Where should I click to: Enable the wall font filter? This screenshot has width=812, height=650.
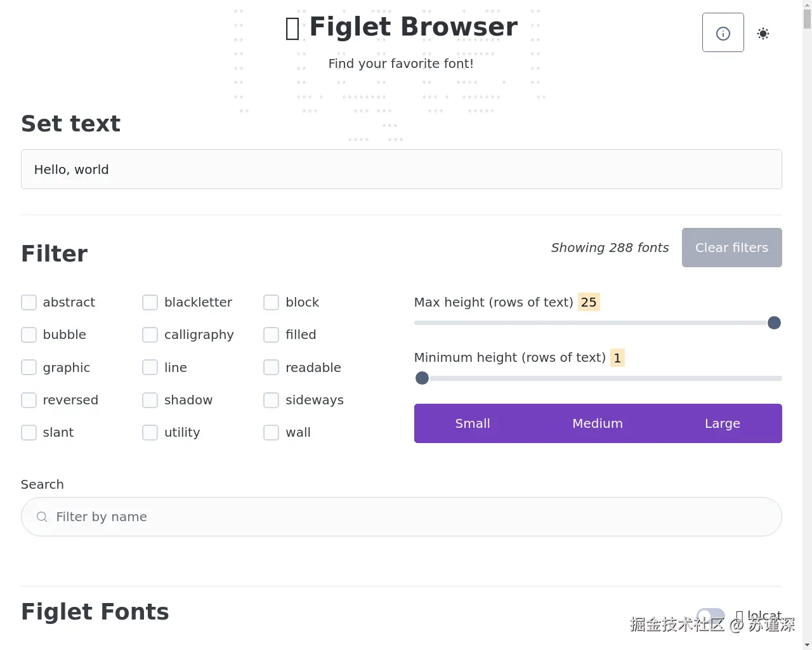pos(271,432)
